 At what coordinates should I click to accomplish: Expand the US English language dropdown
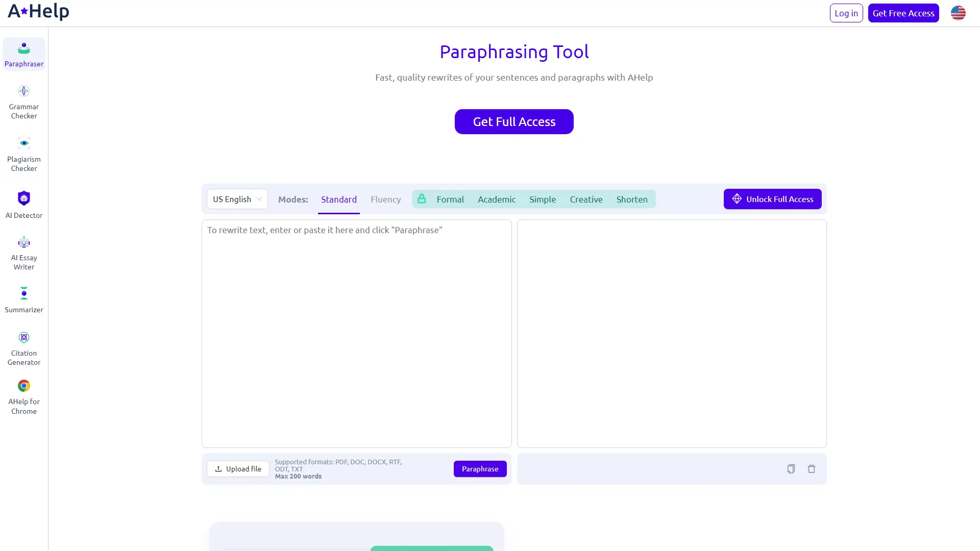(237, 199)
